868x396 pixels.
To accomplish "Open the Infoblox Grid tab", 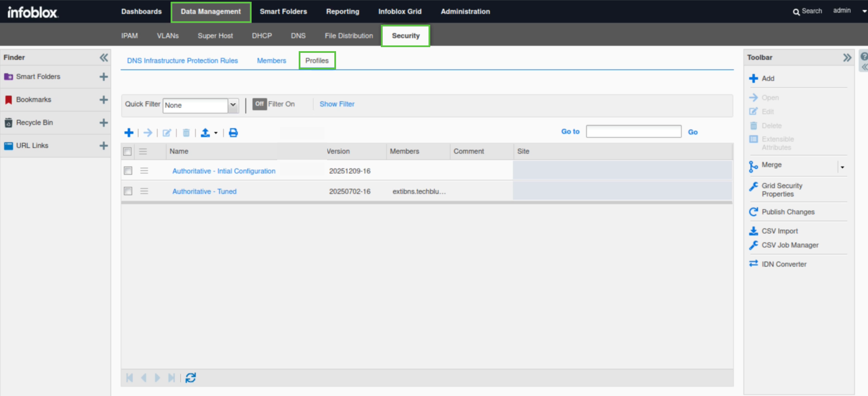I will [x=400, y=11].
